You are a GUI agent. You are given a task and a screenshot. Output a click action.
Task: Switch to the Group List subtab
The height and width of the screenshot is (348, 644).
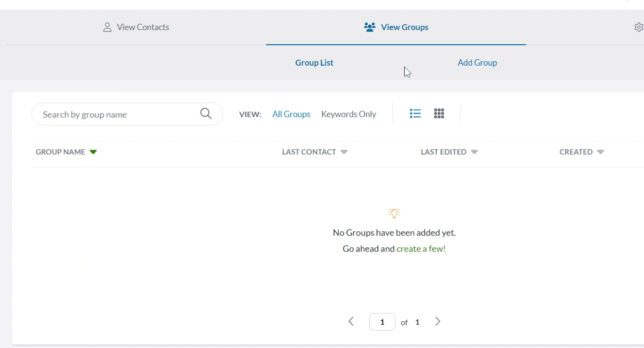coord(314,63)
